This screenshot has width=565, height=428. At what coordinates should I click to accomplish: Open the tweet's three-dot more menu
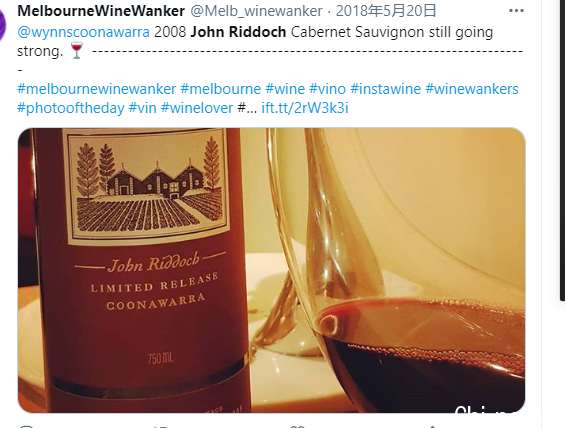(x=516, y=11)
